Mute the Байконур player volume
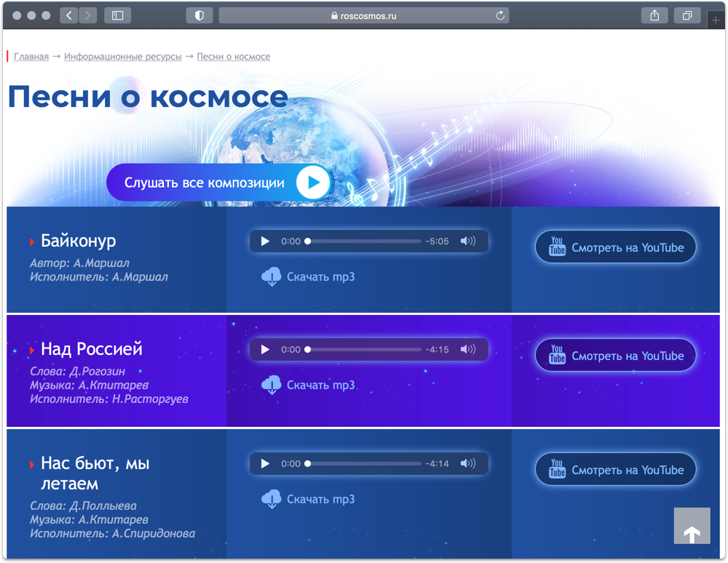 (467, 241)
